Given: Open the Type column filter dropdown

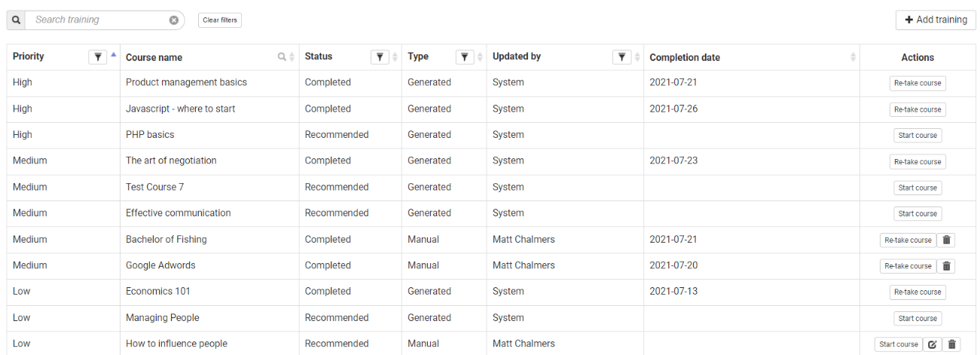Looking at the screenshot, I should tap(465, 57).
